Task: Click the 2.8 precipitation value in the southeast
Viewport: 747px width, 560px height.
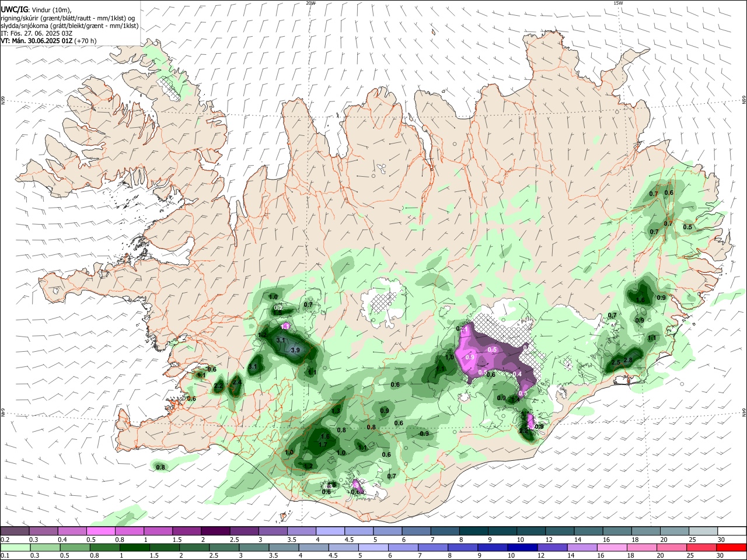Action: click(628, 360)
